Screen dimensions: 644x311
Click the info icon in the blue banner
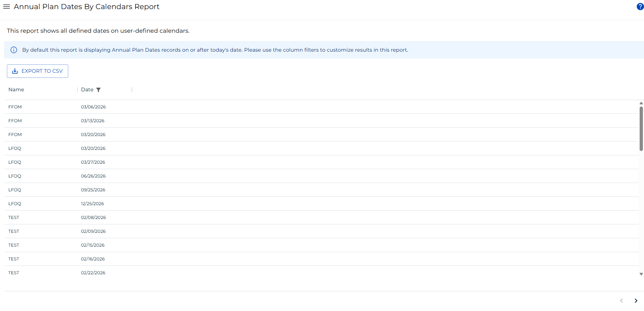click(x=14, y=50)
